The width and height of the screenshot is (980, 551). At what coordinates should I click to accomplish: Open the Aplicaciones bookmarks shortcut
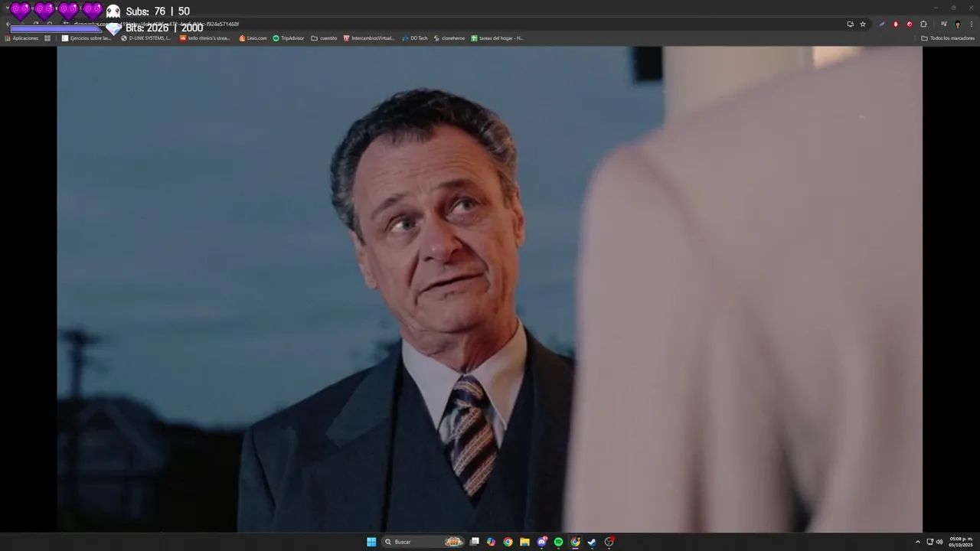pyautogui.click(x=21, y=38)
